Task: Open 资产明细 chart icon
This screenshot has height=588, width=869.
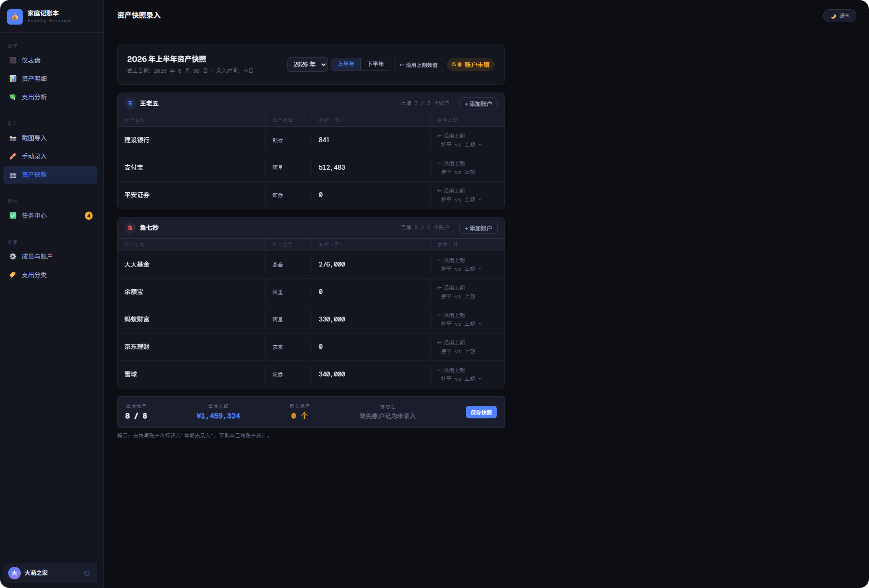Action: [13, 79]
